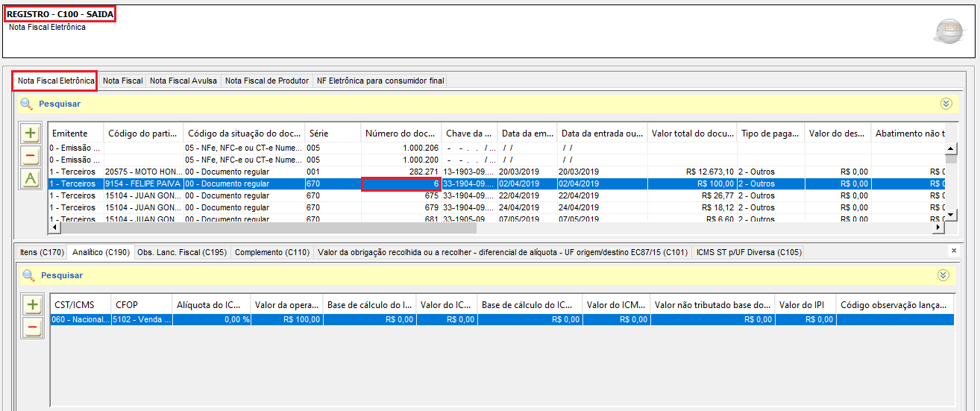Screen dimensions: 980x411
Task: Expand the upper Pesquisar search panel
Action: [946, 104]
